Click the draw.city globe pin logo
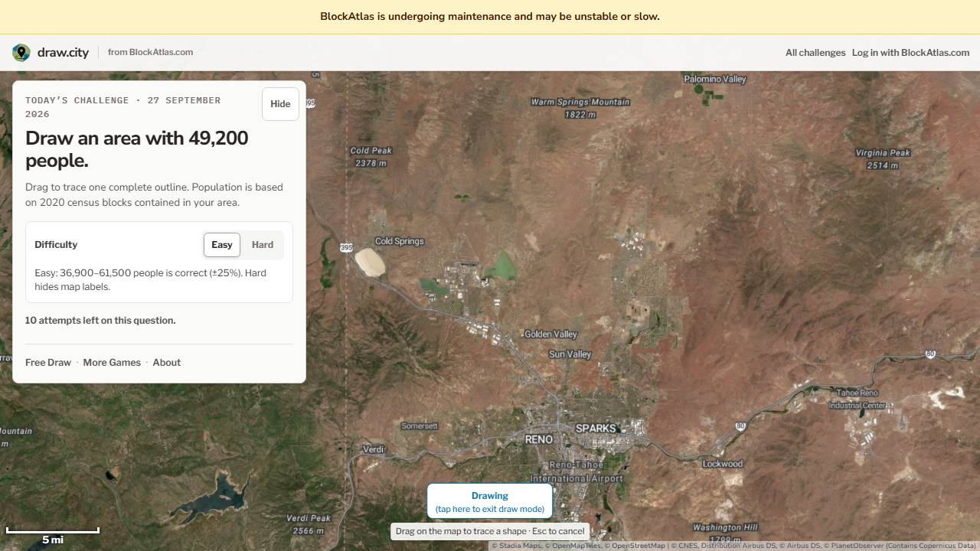 click(x=21, y=52)
